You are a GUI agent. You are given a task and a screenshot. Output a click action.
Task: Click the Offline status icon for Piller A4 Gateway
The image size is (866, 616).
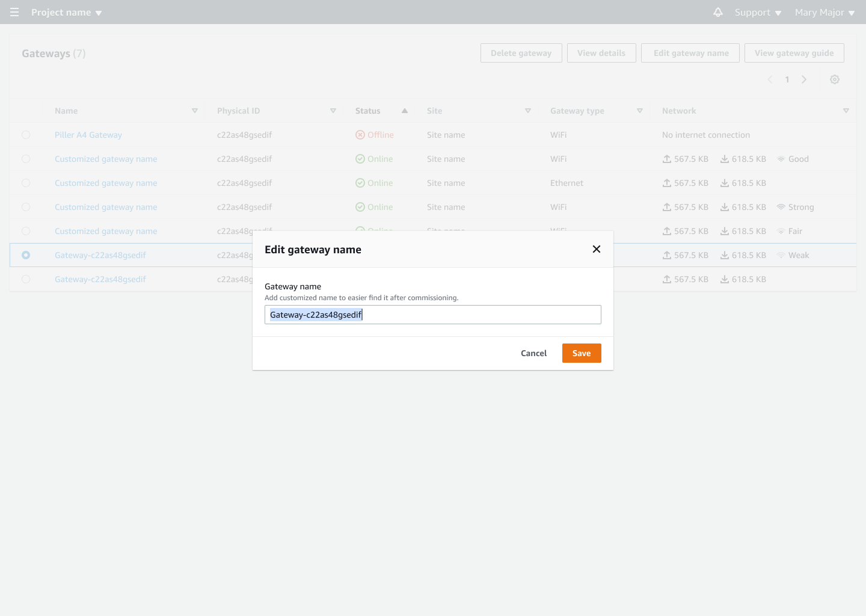(x=360, y=135)
